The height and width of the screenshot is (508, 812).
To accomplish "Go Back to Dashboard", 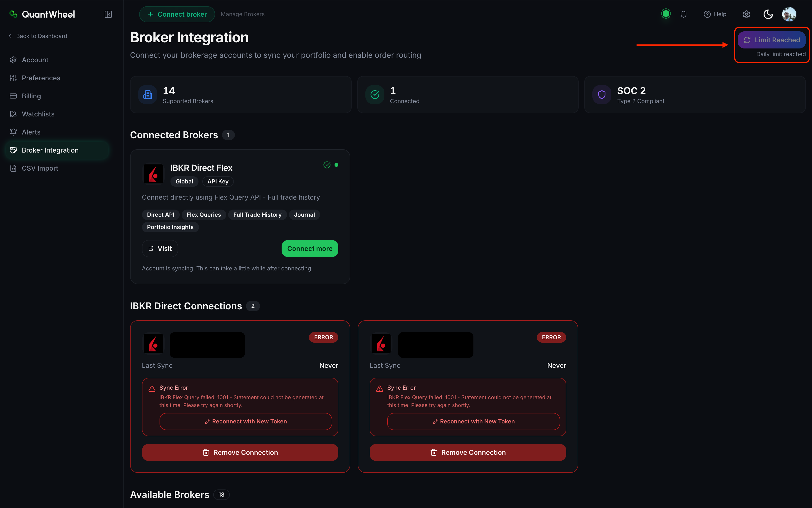I will [x=38, y=36].
